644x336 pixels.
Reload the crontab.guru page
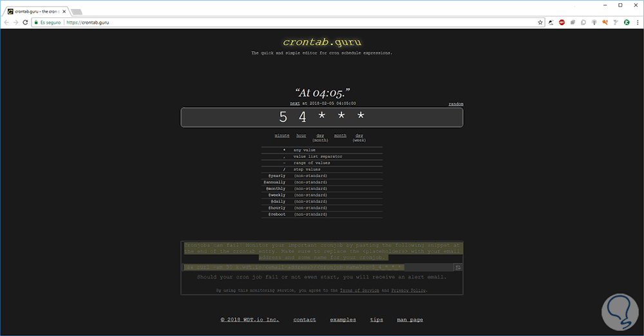[x=25, y=22]
